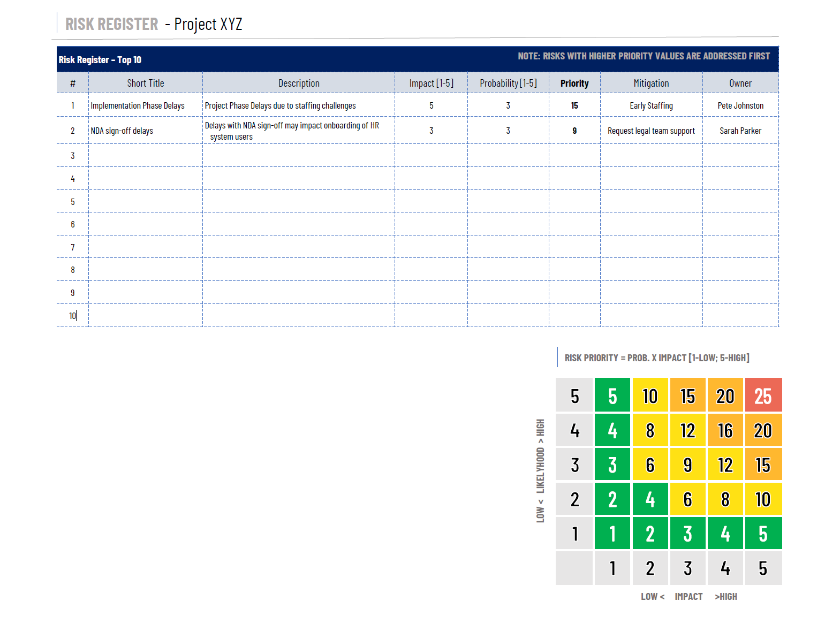Click the Priority column header
This screenshot has width=840, height=631.
[x=574, y=83]
